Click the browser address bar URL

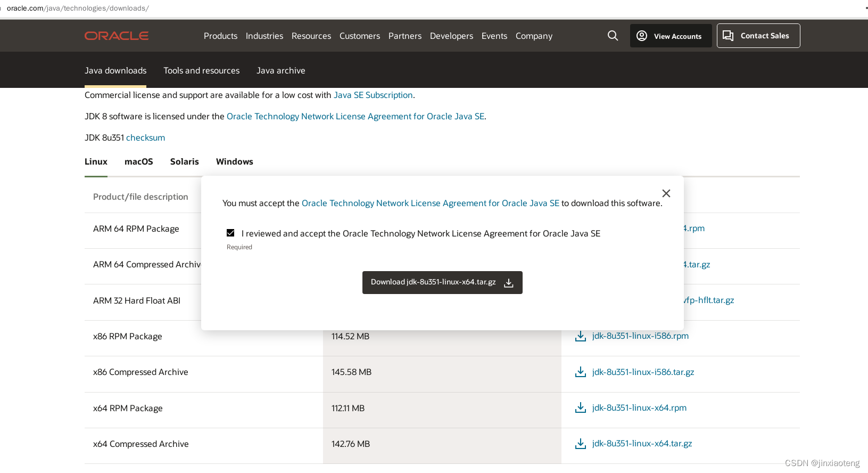78,8
